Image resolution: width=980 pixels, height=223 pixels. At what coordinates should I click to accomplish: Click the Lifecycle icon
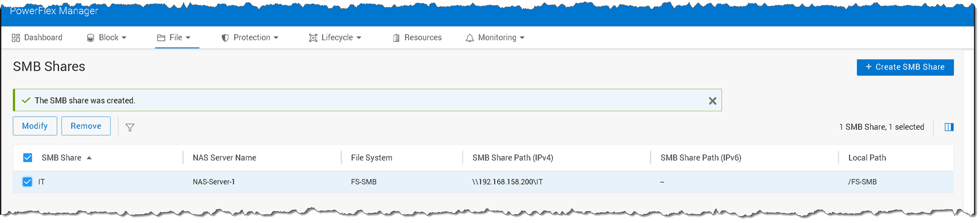[313, 38]
